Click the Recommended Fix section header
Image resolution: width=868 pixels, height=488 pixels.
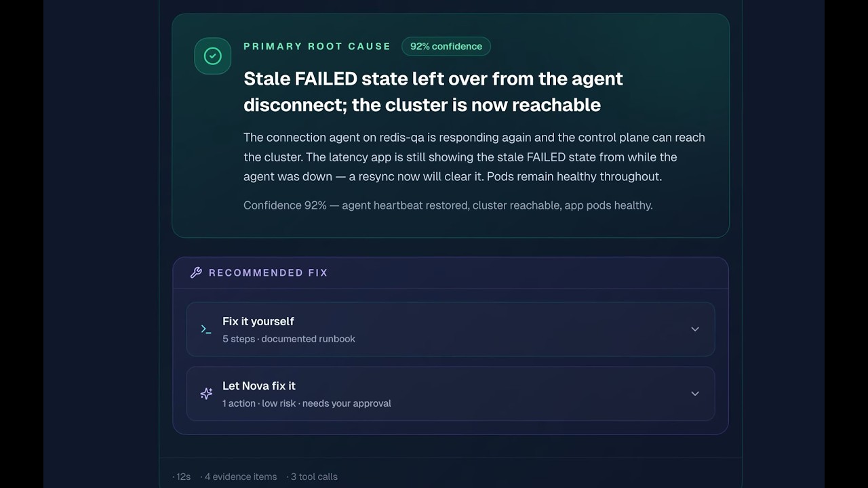pos(268,272)
